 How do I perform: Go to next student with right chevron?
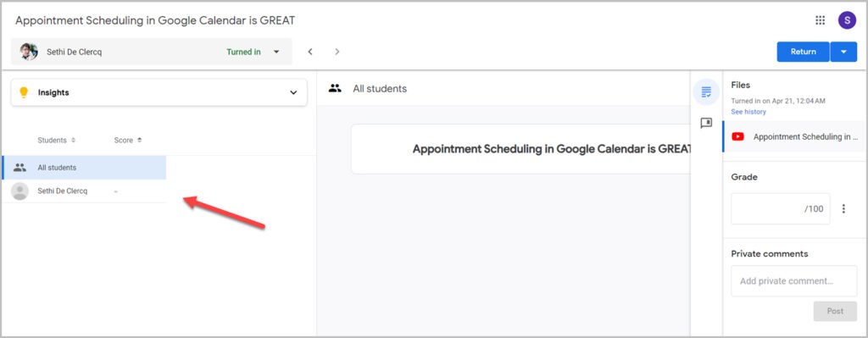tap(337, 52)
